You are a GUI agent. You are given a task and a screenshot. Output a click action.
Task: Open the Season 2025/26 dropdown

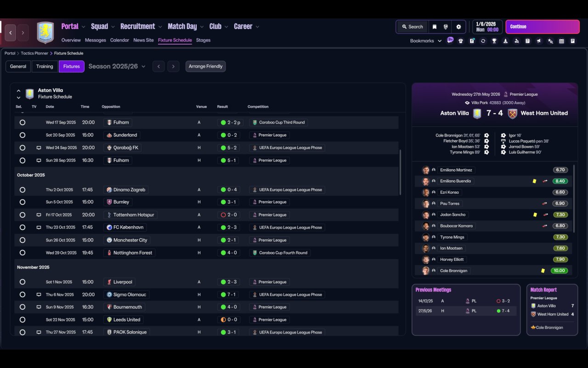pyautogui.click(x=117, y=67)
